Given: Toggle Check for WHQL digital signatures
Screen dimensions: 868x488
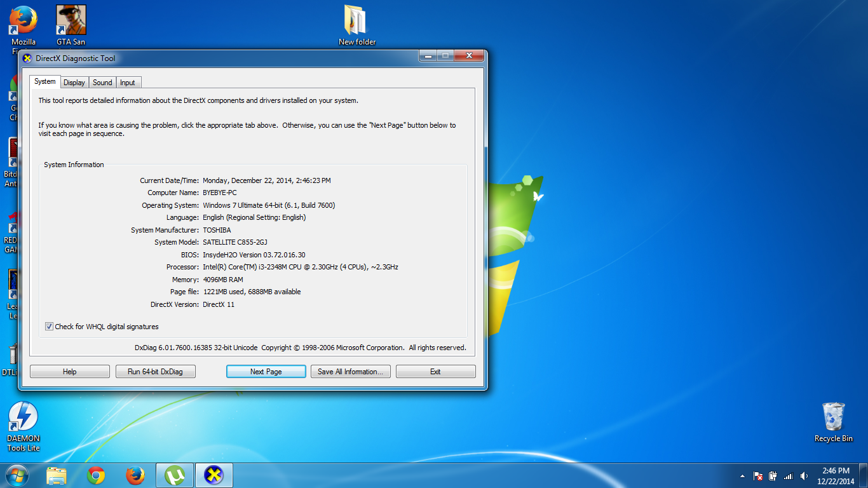Looking at the screenshot, I should [50, 327].
